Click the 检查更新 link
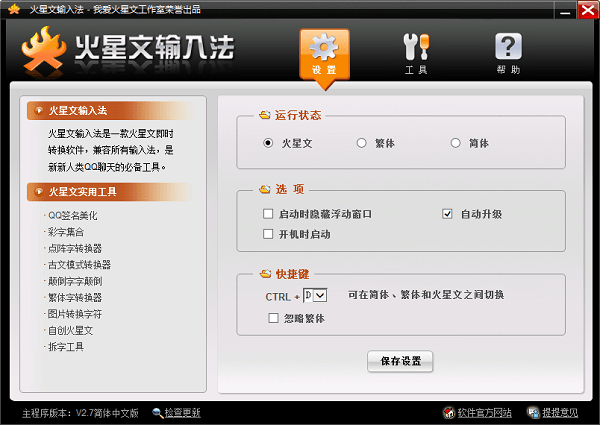Image resolution: width=600 pixels, height=425 pixels. 182,412
